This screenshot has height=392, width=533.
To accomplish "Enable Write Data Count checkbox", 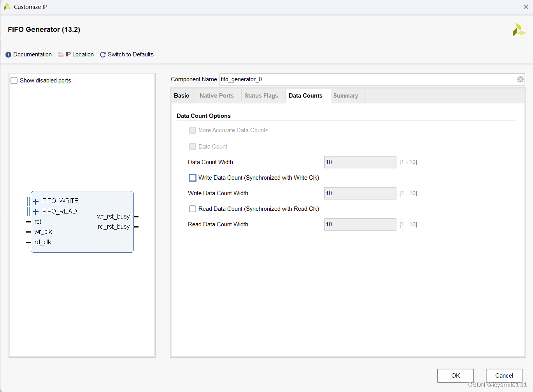I will pos(193,178).
